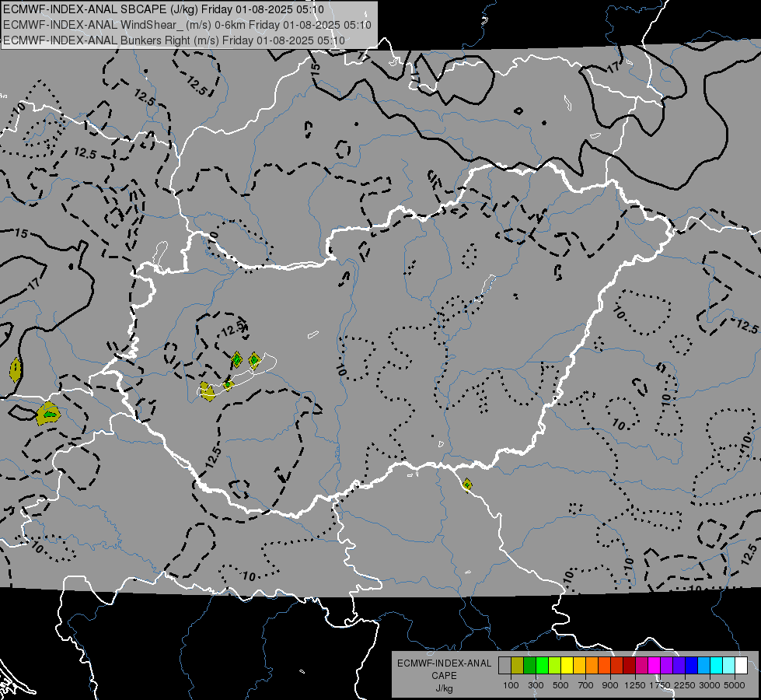Viewport: 761px width, 700px height.
Task: Click the 300 legend value
Action: point(536,685)
